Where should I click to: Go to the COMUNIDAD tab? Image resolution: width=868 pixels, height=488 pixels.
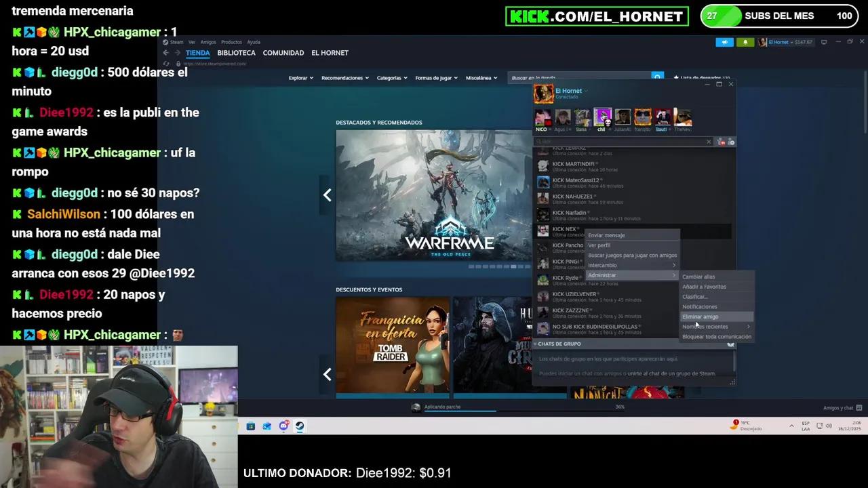[283, 53]
